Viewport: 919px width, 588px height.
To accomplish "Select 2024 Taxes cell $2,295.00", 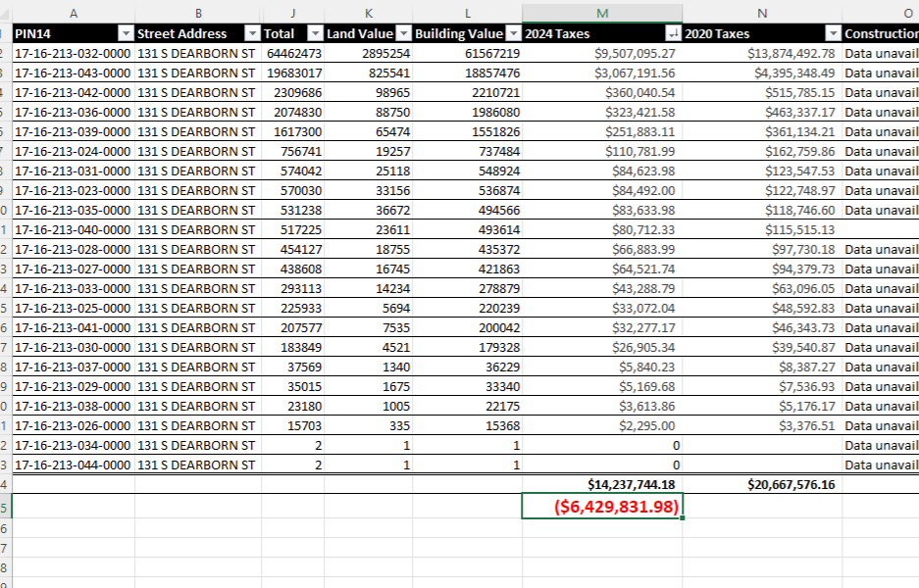I will 602,425.
